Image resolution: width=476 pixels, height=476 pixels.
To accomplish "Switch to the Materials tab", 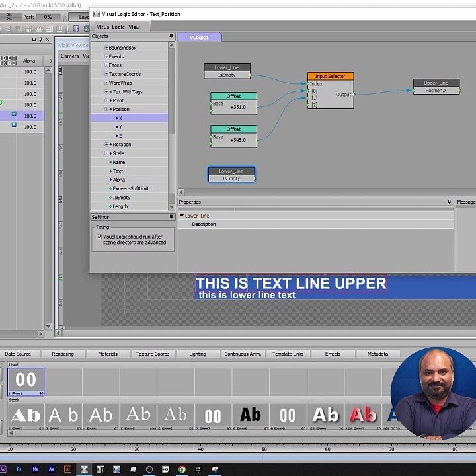I will point(108,354).
